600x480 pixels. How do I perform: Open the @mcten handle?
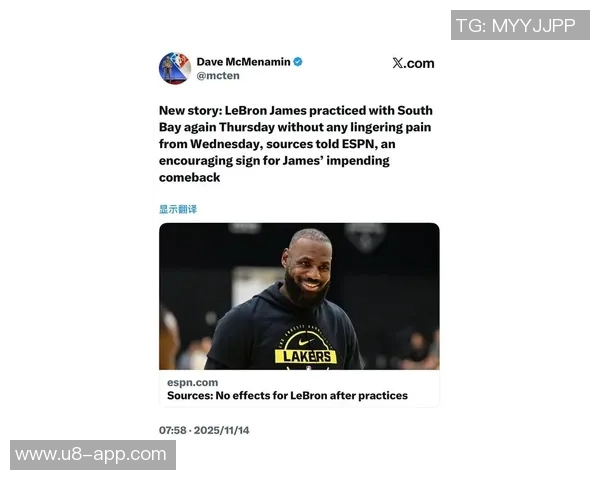click(218, 76)
